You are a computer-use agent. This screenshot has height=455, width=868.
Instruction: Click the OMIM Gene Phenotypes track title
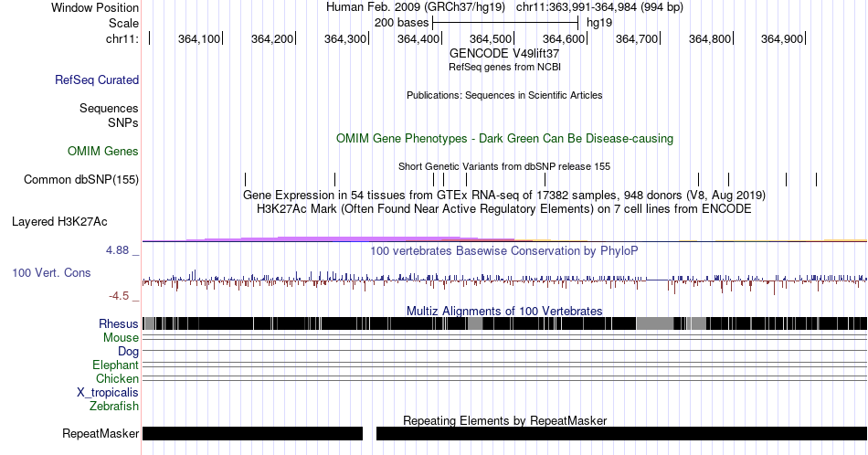(504, 138)
